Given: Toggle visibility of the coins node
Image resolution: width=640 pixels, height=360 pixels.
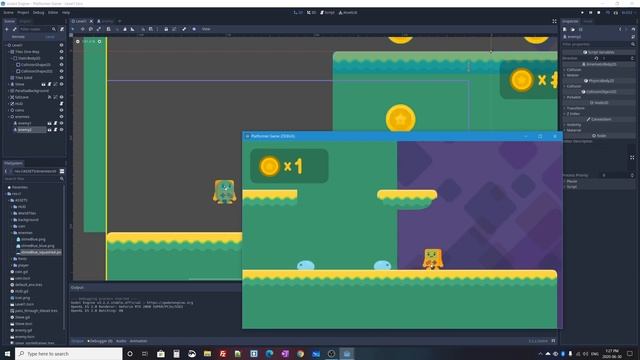Looking at the screenshot, I should tap(61, 110).
